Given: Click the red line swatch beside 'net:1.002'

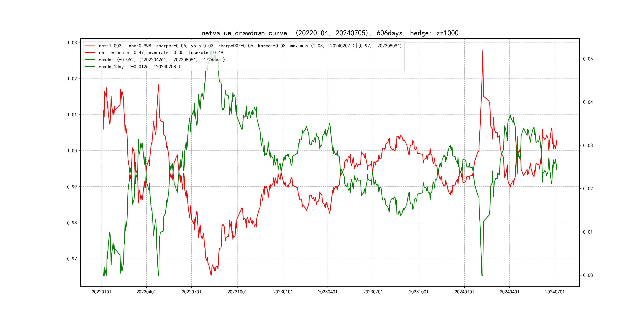Looking at the screenshot, I should pos(90,46).
